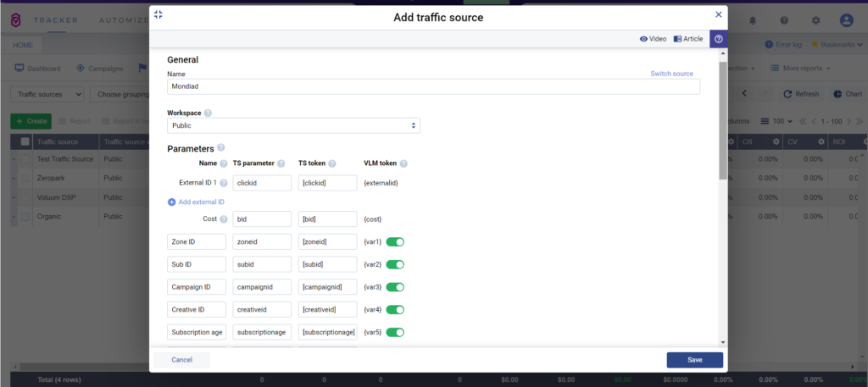
Task: Click the plus icon for Add external ID
Action: click(x=171, y=202)
